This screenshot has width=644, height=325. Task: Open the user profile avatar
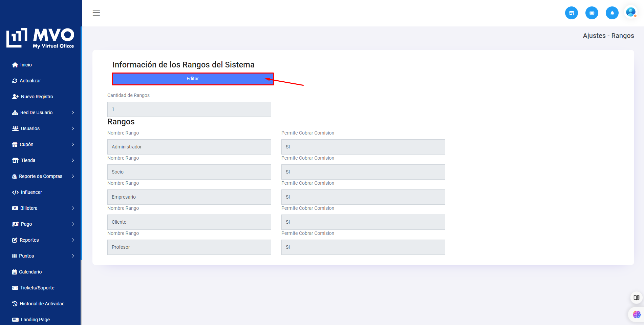click(630, 13)
